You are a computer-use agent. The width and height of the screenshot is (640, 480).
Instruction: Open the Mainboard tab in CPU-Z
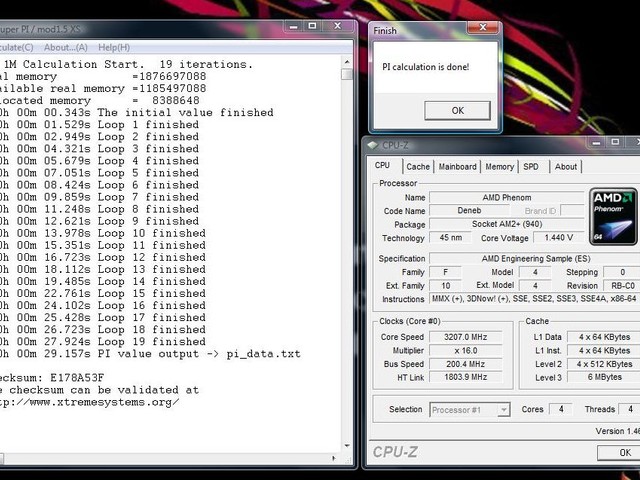[458, 167]
